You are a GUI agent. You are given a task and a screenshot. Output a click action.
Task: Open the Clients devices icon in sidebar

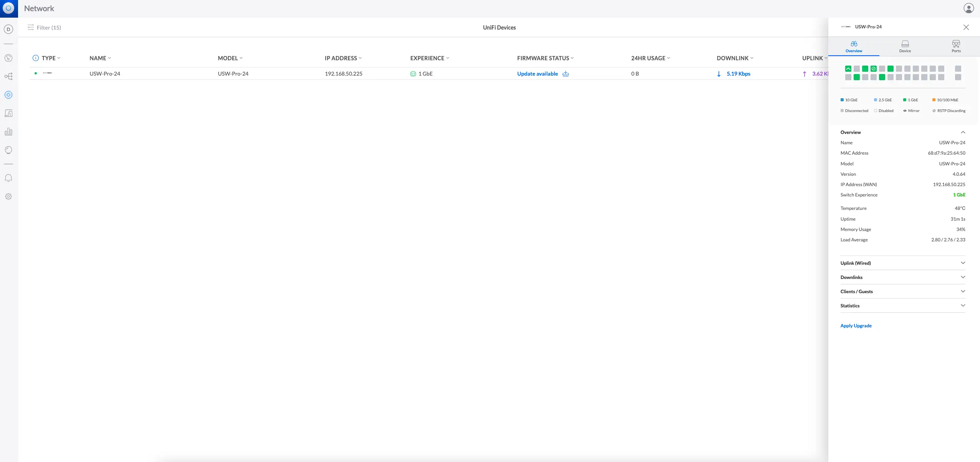pos(8,113)
